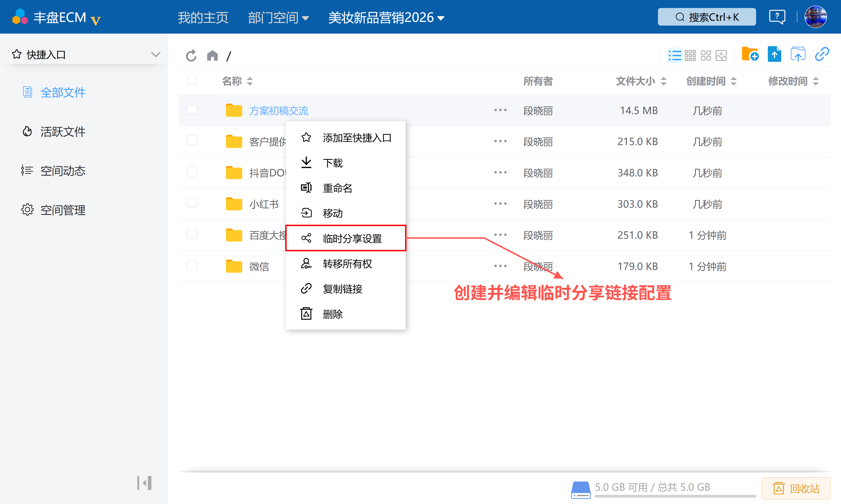Screen dimensions: 841x504
Task: Expand the 快捷入口 chevron in sidebar
Action: click(x=156, y=54)
